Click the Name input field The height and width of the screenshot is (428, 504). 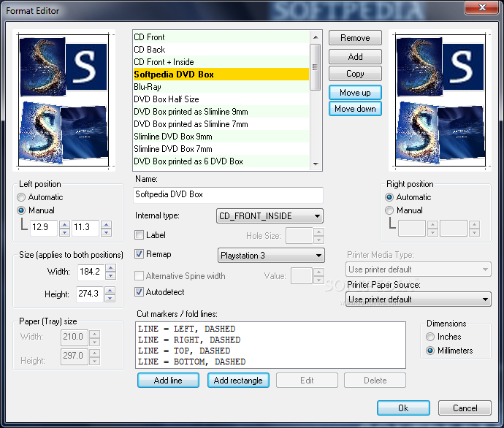click(228, 195)
